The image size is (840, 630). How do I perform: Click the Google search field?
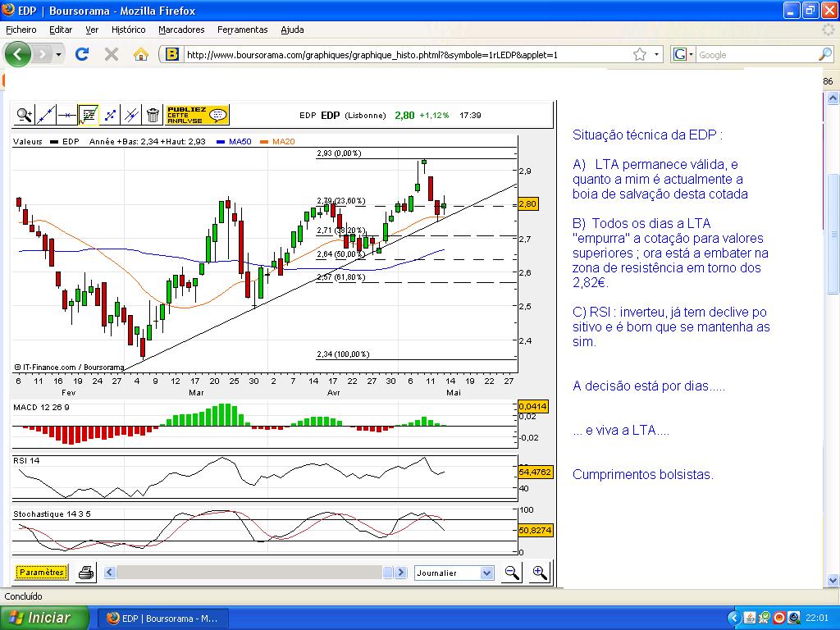(x=756, y=55)
